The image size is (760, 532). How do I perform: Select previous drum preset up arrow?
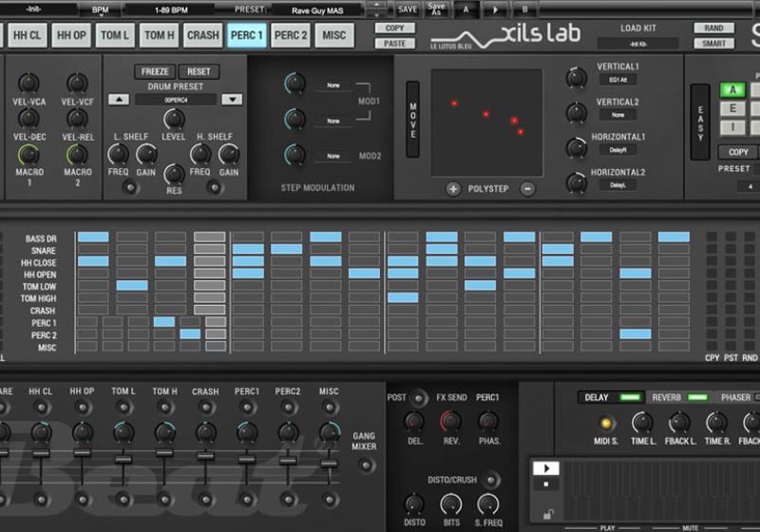point(119,100)
